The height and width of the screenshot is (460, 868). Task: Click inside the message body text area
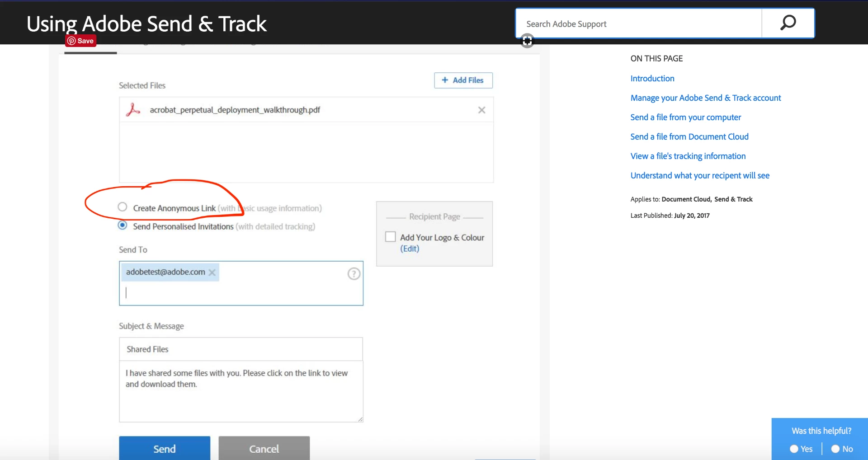(x=241, y=391)
